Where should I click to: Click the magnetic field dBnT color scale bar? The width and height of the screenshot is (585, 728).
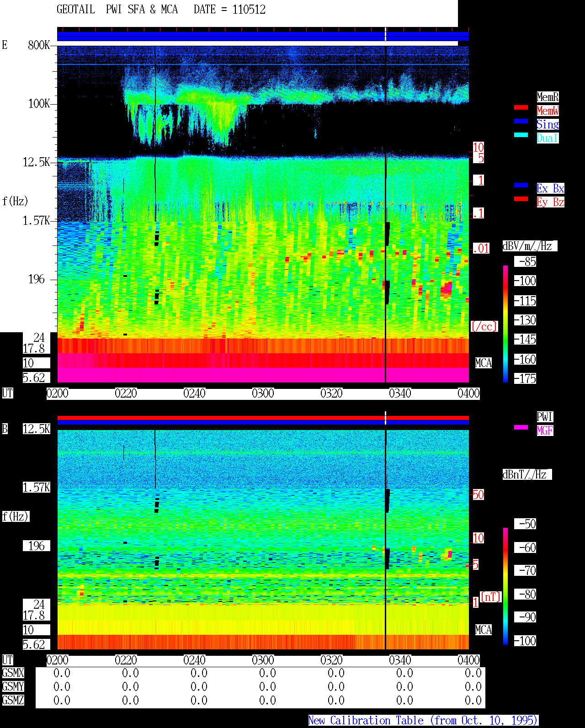[505, 586]
